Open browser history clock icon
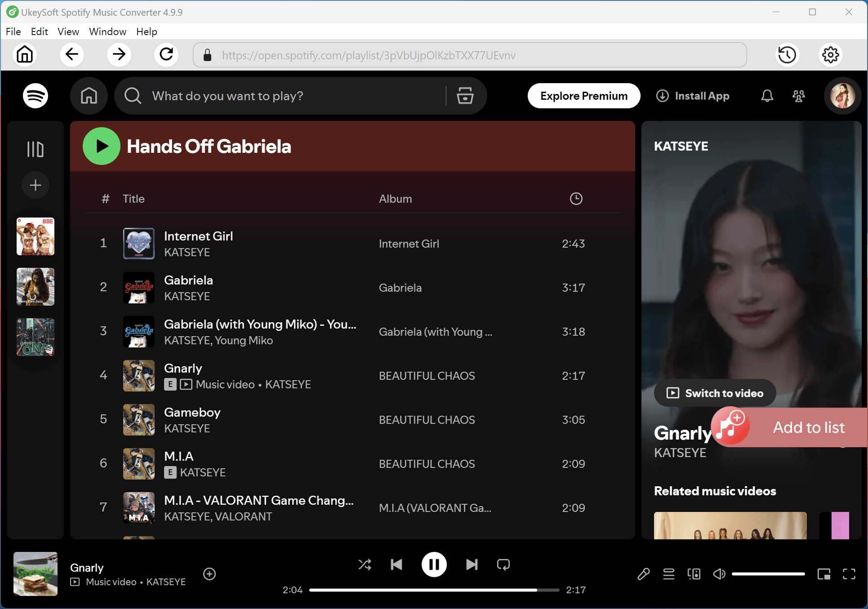868x609 pixels. (787, 55)
